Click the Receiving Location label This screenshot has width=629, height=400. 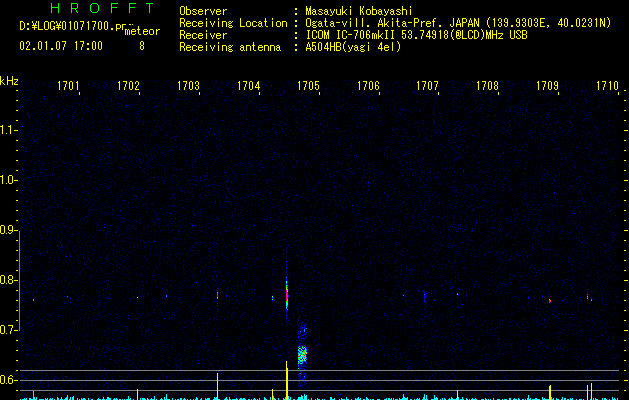pyautogui.click(x=233, y=23)
